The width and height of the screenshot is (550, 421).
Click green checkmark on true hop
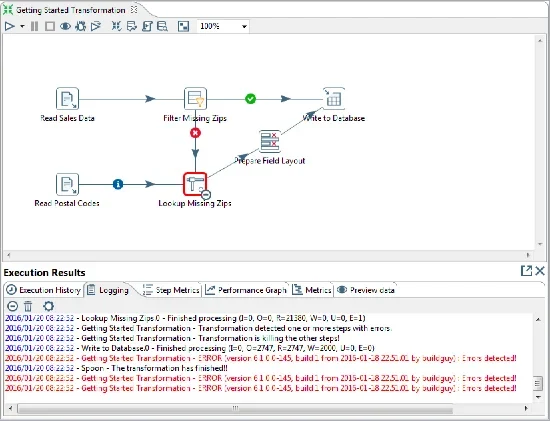pos(250,99)
